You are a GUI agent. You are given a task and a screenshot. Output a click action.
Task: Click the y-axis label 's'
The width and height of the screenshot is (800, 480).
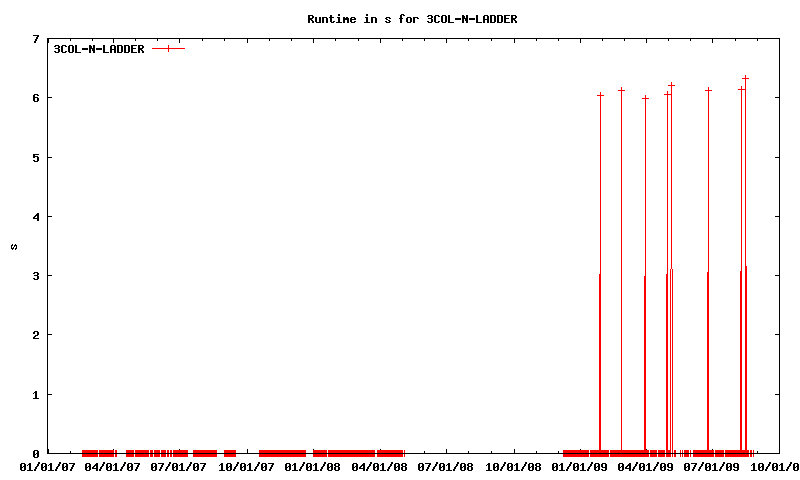point(13,246)
